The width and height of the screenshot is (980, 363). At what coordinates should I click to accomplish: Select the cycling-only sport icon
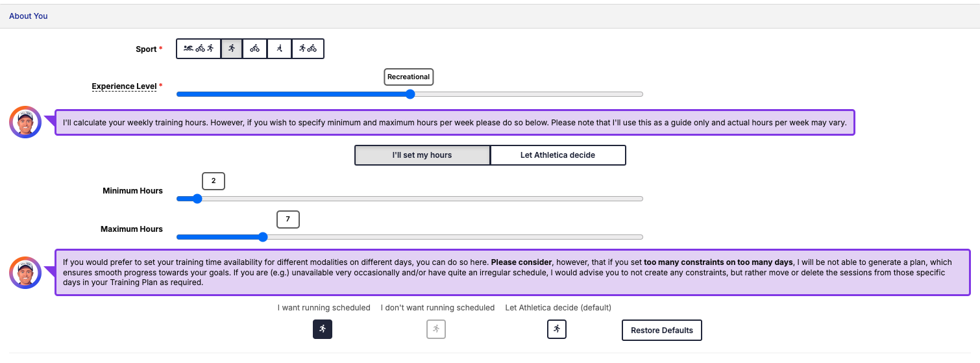point(254,49)
